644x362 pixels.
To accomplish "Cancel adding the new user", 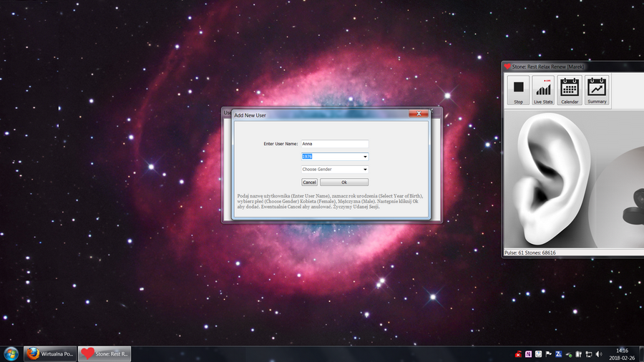I will tap(309, 182).
